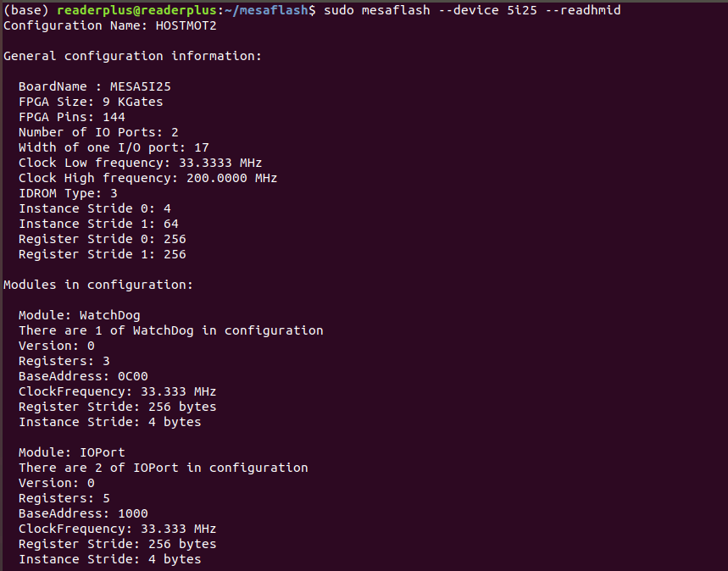Click the 'IDROM Type: 3' line
The width and height of the screenshot is (728, 571).
[x=69, y=193]
